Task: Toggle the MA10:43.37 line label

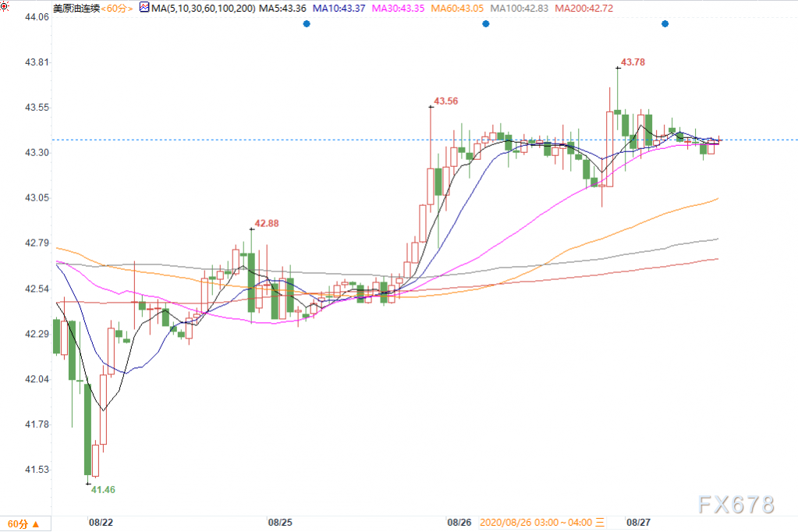Action: [339, 8]
